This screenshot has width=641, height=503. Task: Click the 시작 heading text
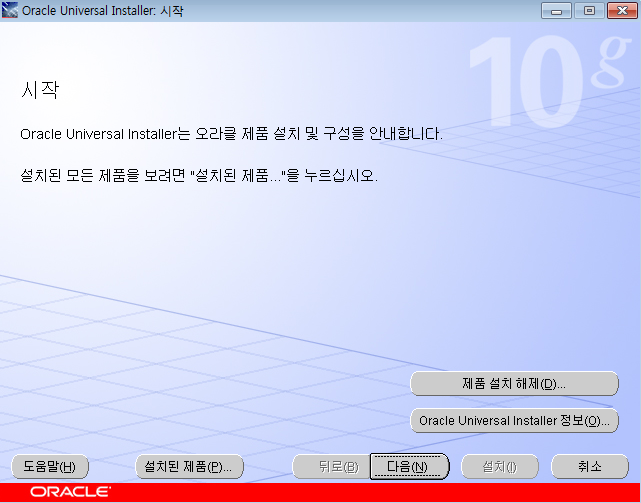pos(40,90)
